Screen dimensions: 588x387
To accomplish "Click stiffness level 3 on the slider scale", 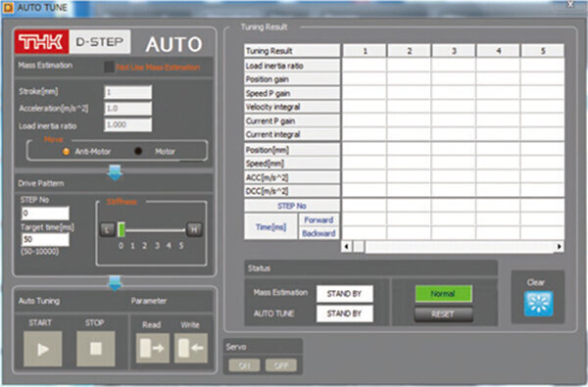I will click(x=157, y=246).
